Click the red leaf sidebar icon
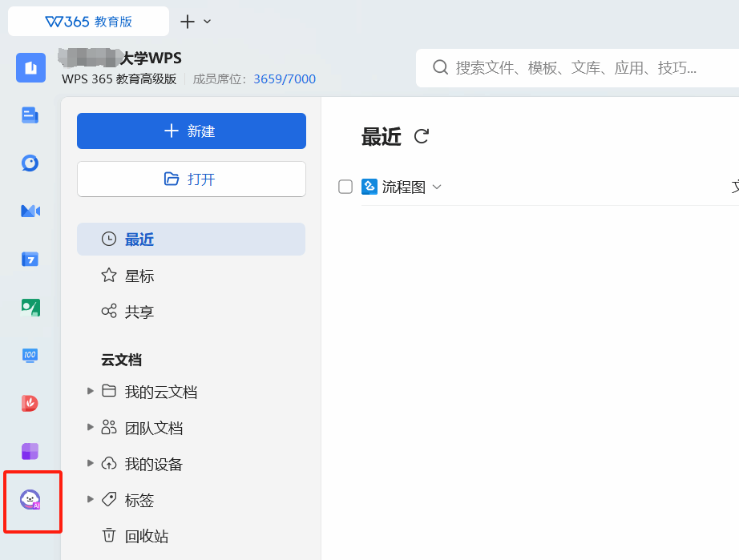 (30, 403)
